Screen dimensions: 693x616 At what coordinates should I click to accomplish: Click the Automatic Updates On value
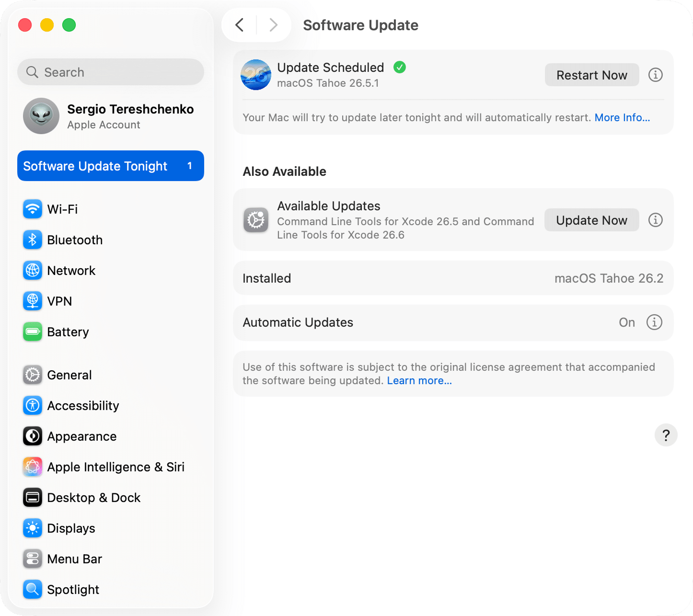click(627, 322)
